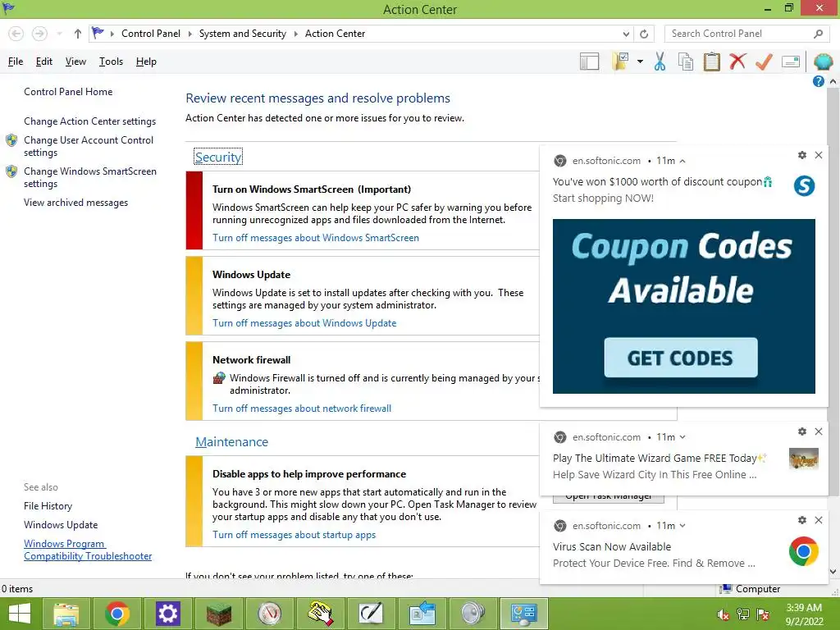Open settings gear on Virus Scan notification
840x630 pixels.
[x=802, y=520]
